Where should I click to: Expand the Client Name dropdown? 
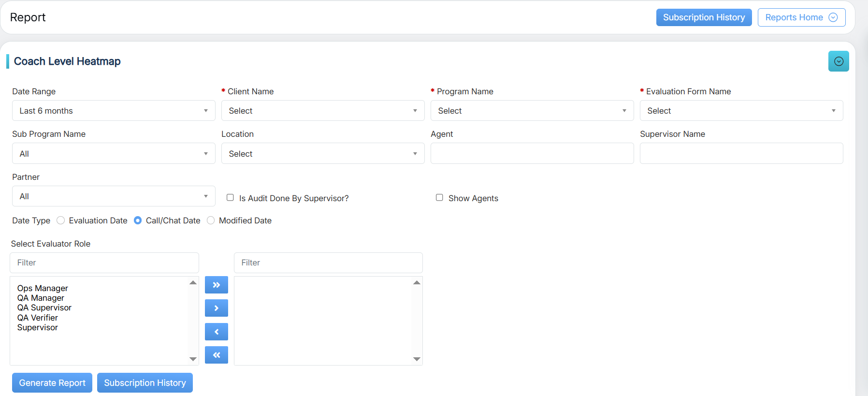click(322, 111)
